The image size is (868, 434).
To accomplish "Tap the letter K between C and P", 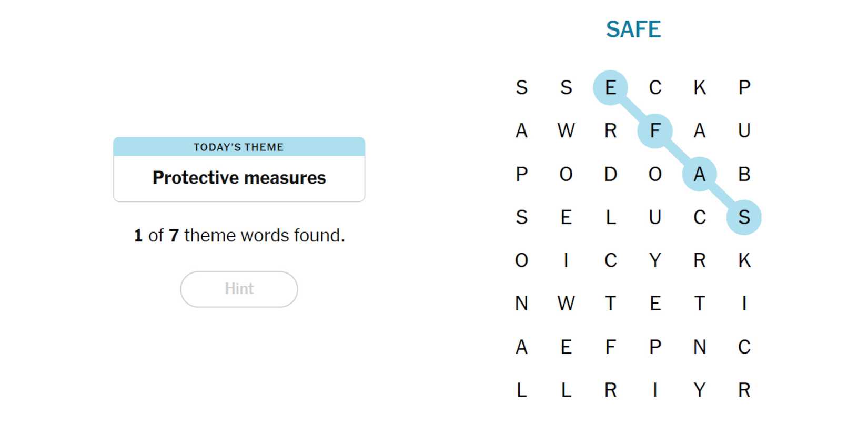I will point(699,87).
